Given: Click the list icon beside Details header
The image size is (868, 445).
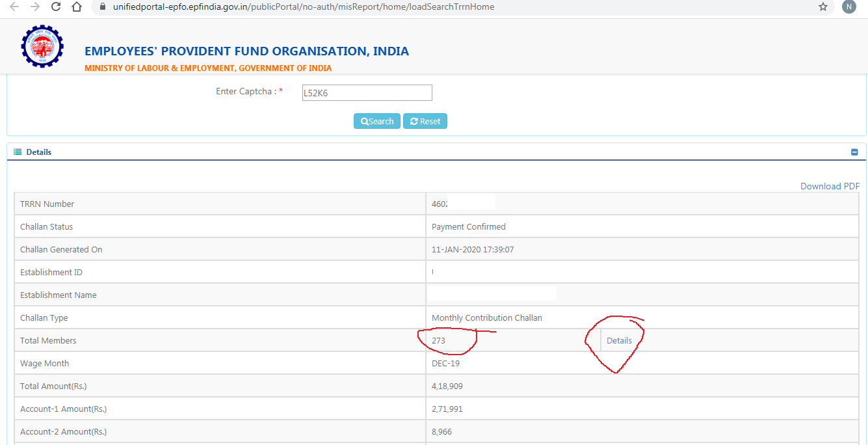Looking at the screenshot, I should click(18, 152).
